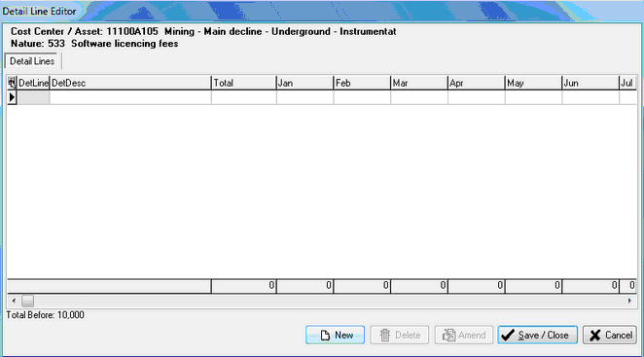Sort by the DetLine column header
Image resolution: width=644 pixels, height=357 pixels.
pyautogui.click(x=33, y=83)
